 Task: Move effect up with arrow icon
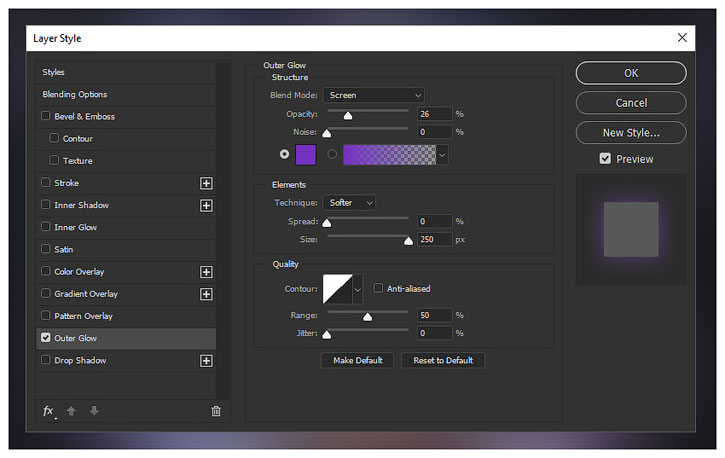tap(71, 411)
